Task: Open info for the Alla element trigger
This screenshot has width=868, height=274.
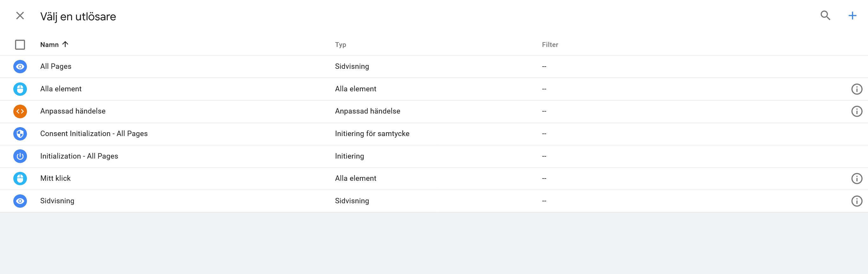Action: (x=857, y=89)
